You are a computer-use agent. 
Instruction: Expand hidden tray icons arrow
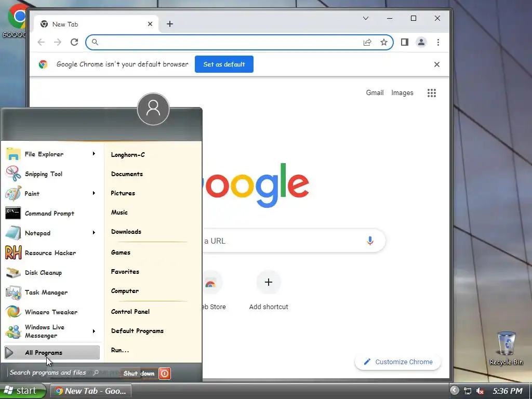click(455, 390)
